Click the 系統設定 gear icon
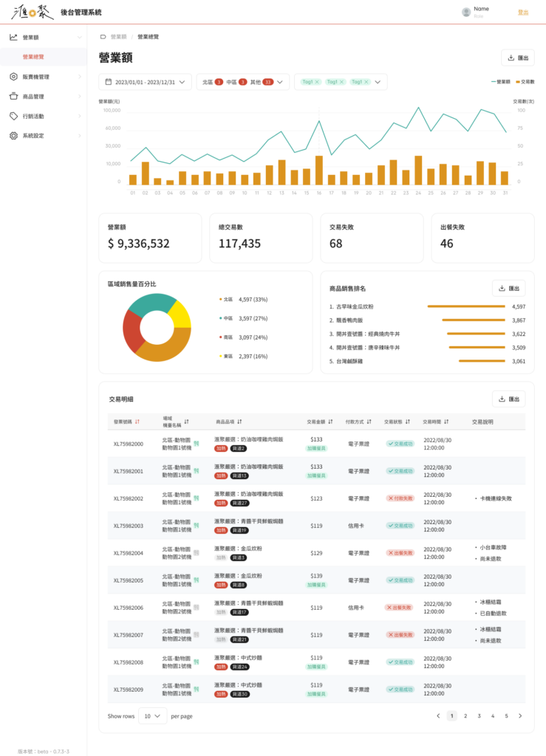The image size is (546, 756). point(13,136)
